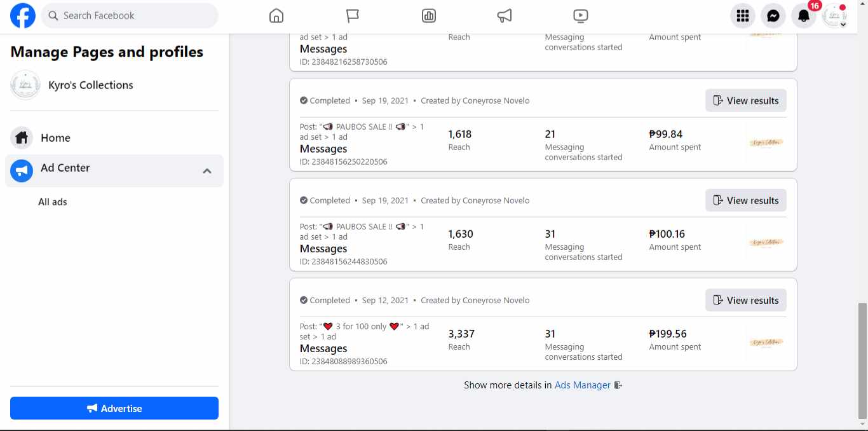Viewport: 868px width, 431px height.
Task: Click the Search Facebook field
Action: [x=130, y=16]
